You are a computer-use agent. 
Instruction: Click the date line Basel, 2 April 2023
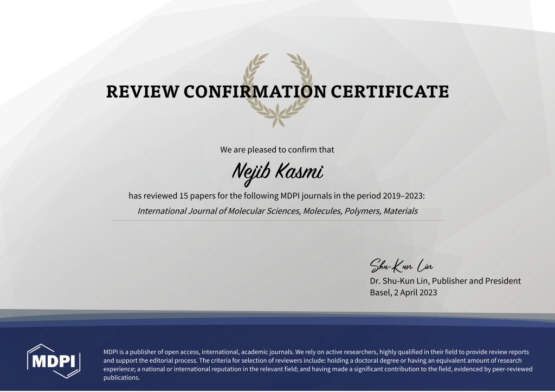click(x=403, y=292)
